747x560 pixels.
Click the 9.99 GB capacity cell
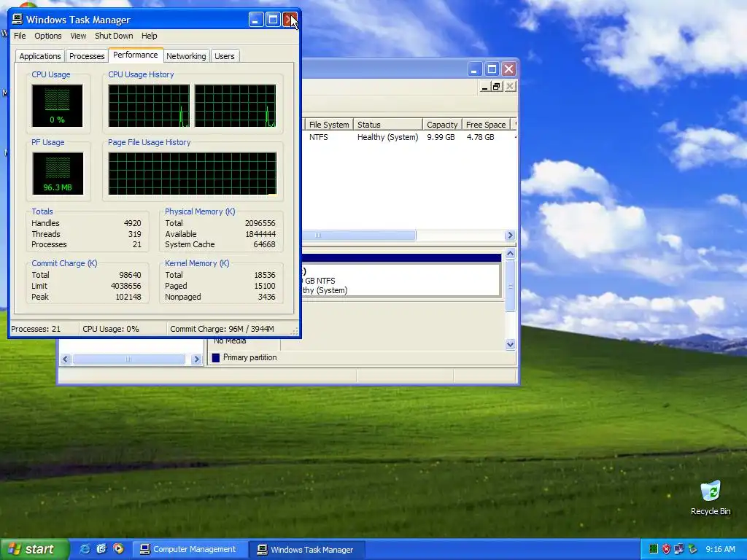pos(441,137)
